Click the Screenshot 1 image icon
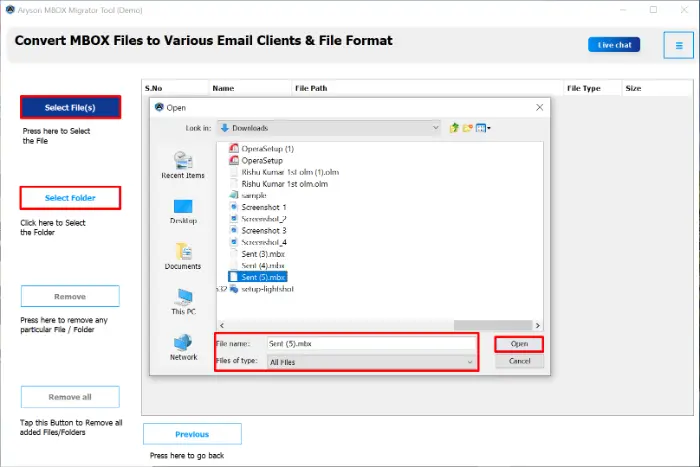700x467 pixels. [233, 207]
